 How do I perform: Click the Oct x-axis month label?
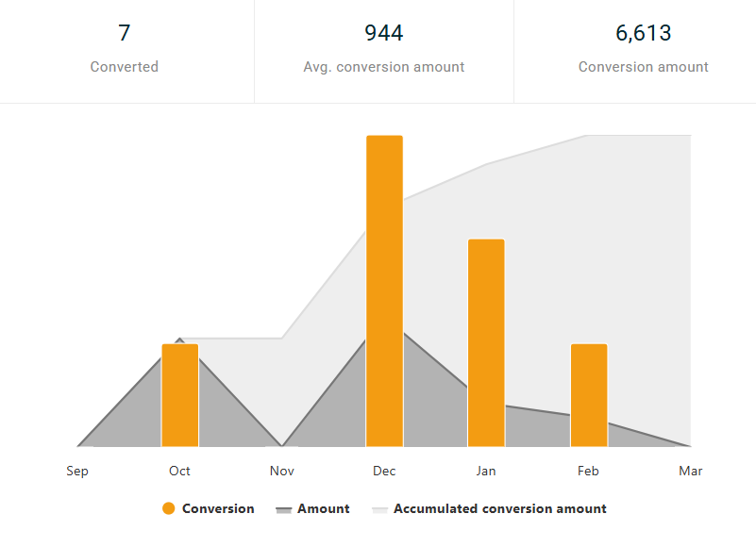(179, 471)
